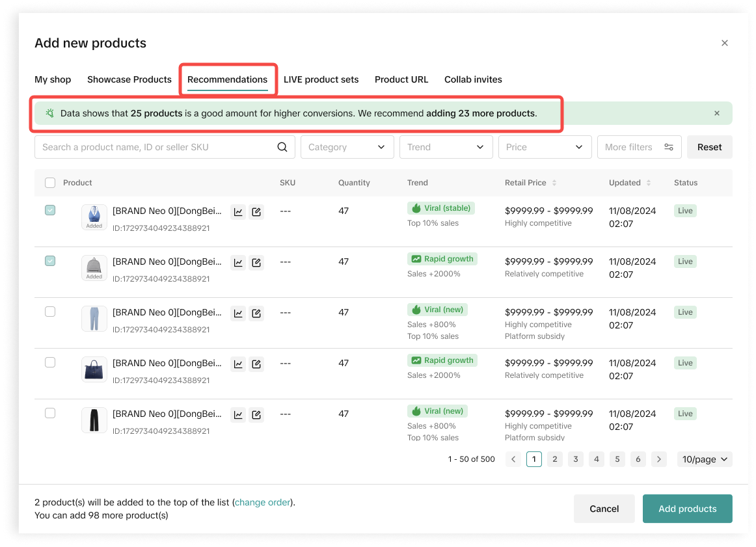Viewport: 756px width, 547px height.
Task: Click edit icon on the jeans product row
Action: [x=256, y=314]
